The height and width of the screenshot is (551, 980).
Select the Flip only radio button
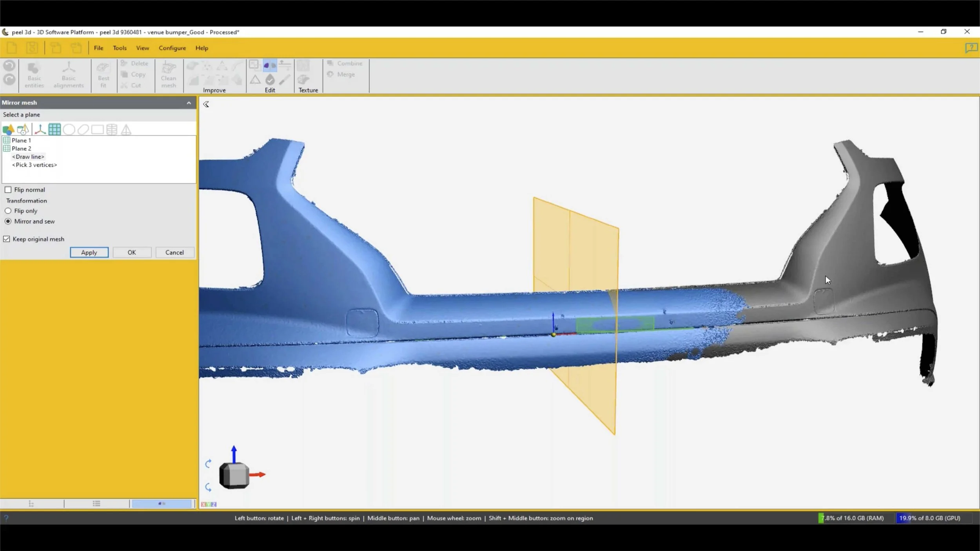(8, 211)
